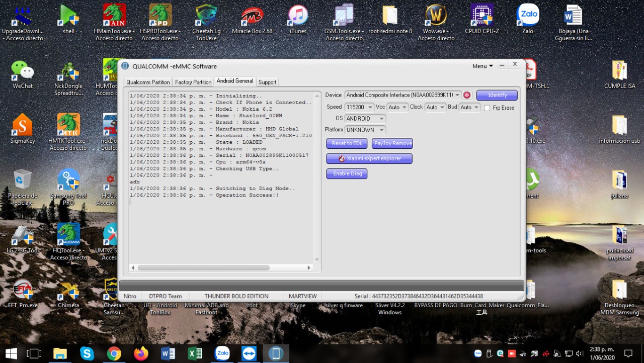Switch to the Support tab
This screenshot has height=363, width=644.
pos(267,82)
